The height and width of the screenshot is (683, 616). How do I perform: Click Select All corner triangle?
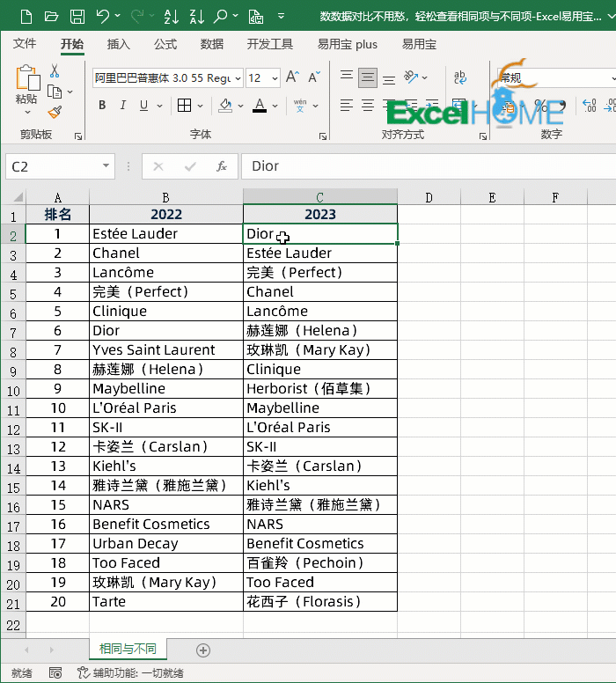pos(18,197)
